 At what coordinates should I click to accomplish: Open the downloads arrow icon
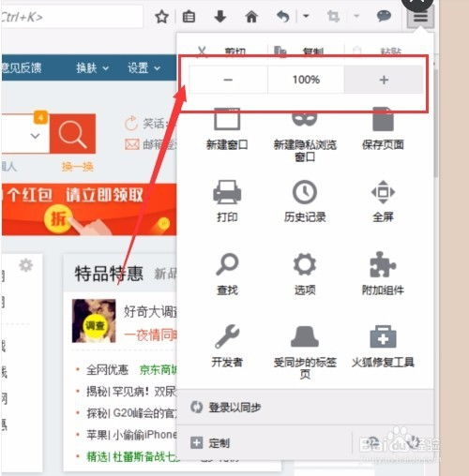[220, 16]
